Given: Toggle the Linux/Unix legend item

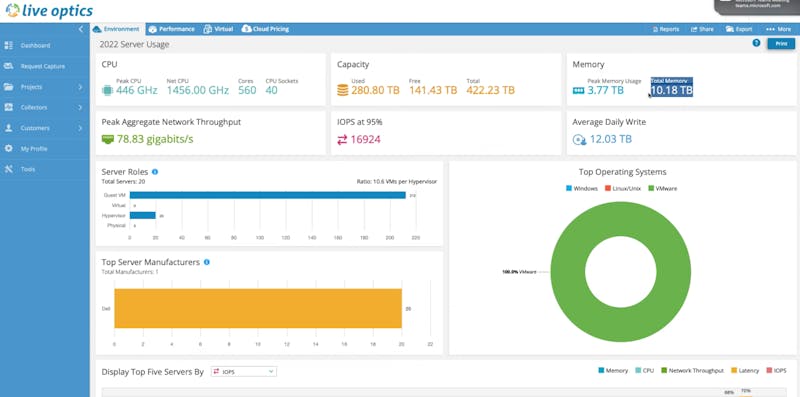Looking at the screenshot, I should click(x=622, y=188).
